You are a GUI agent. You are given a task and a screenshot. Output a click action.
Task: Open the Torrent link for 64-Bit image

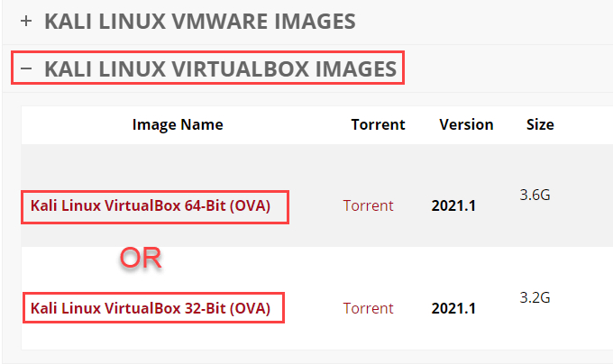(368, 205)
